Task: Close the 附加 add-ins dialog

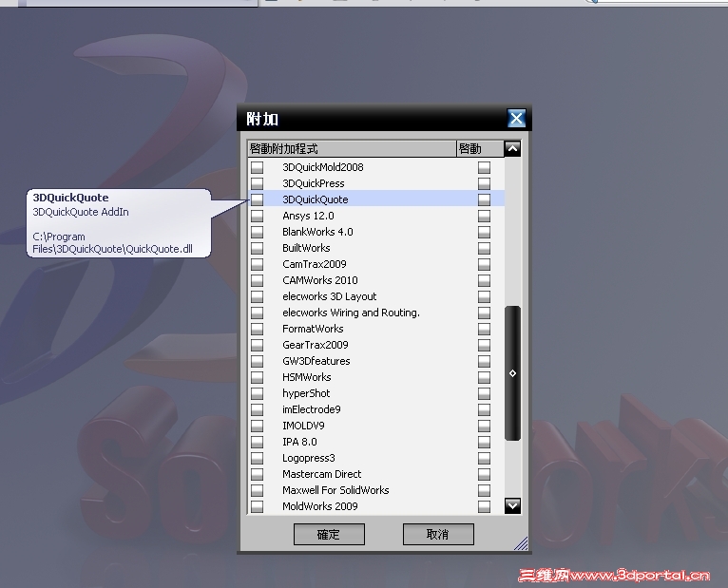Action: (x=516, y=119)
